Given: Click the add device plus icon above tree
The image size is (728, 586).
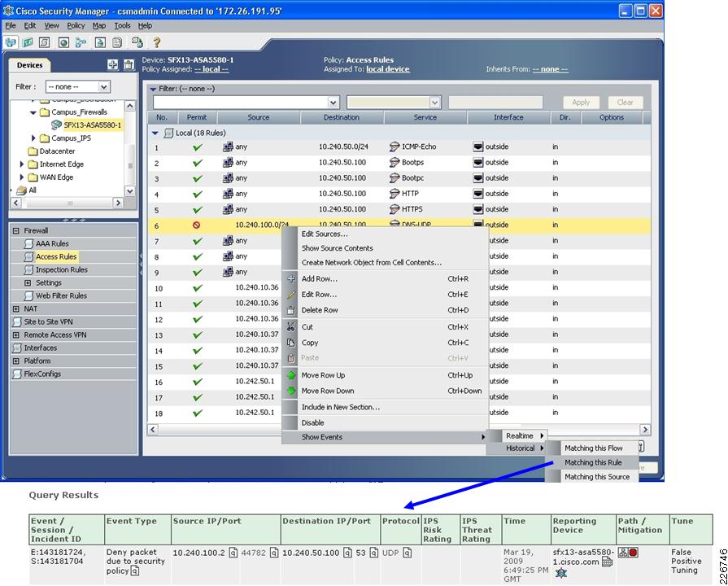Looking at the screenshot, I should tap(113, 65).
